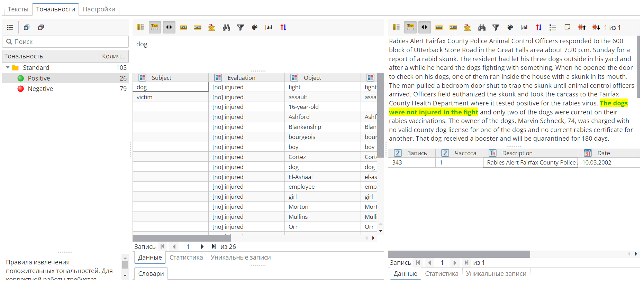Click sort arrows in middle toolbar

[283, 27]
